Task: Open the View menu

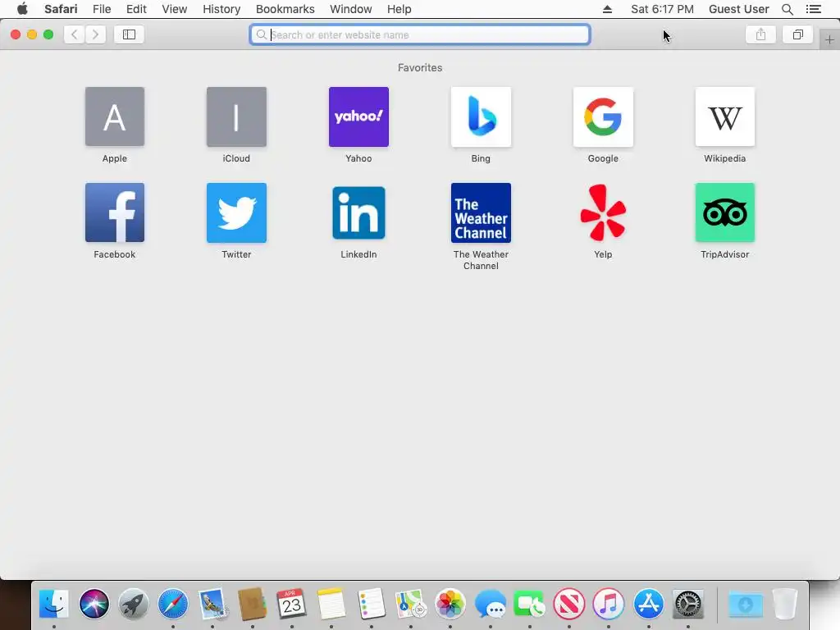Action: point(175,9)
